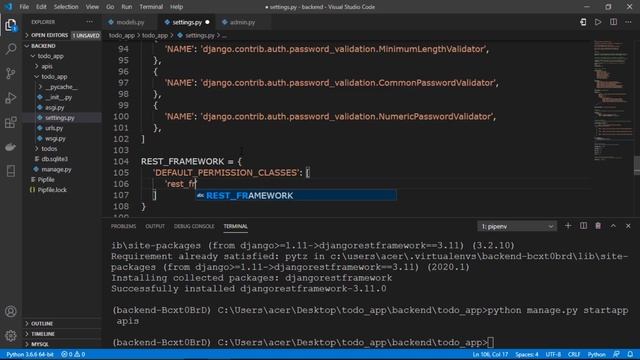Click the VS Code logo icon
This screenshot has width=640, height=360.
[x=9, y=7]
